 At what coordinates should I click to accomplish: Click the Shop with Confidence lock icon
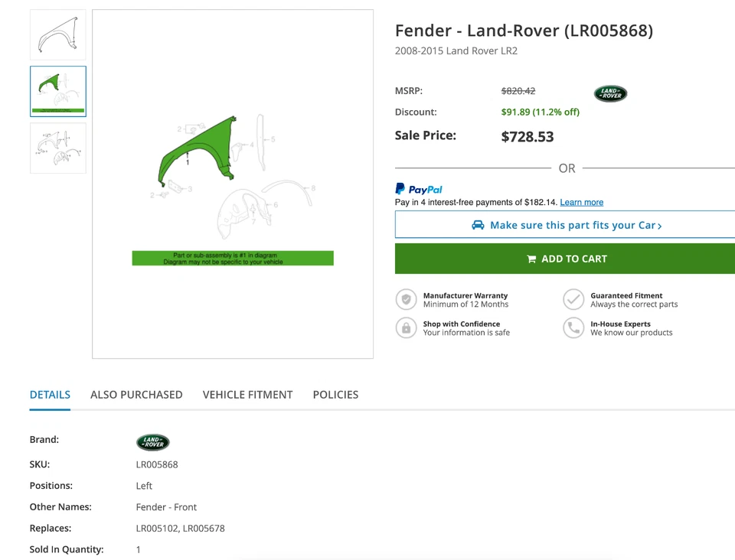click(x=406, y=327)
